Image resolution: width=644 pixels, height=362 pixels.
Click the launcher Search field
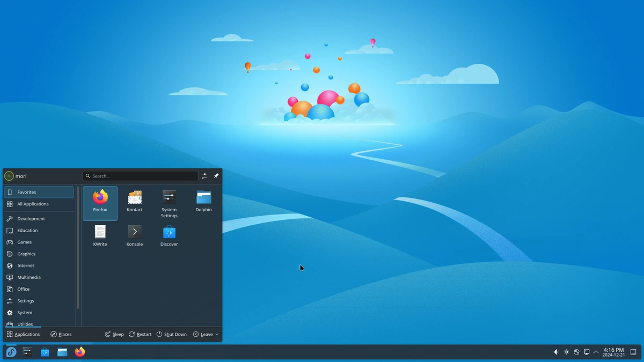[141, 176]
